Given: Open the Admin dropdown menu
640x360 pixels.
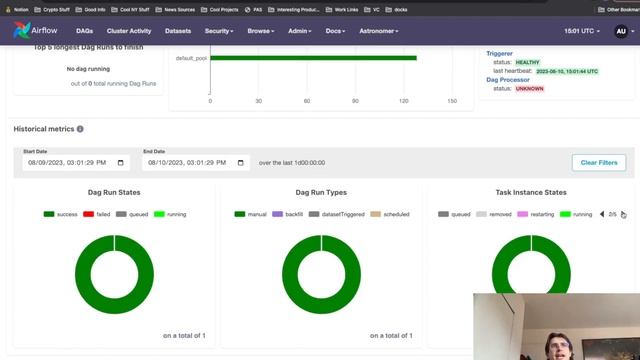Looking at the screenshot, I should pyautogui.click(x=300, y=31).
